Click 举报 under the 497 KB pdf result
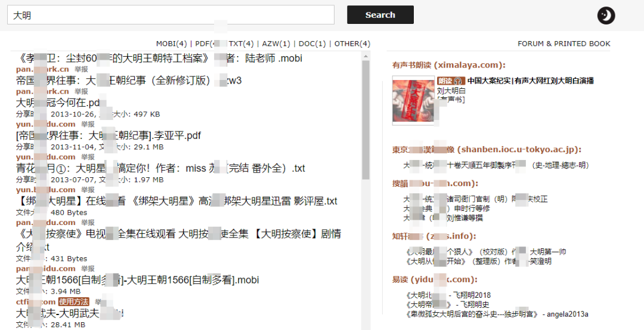The image size is (644, 330). 88,124
